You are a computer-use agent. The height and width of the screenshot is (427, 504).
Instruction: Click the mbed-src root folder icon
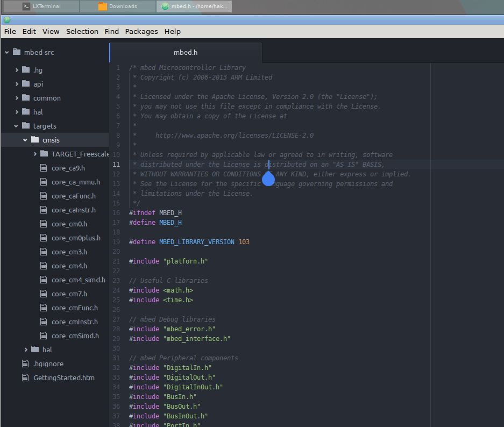point(18,53)
